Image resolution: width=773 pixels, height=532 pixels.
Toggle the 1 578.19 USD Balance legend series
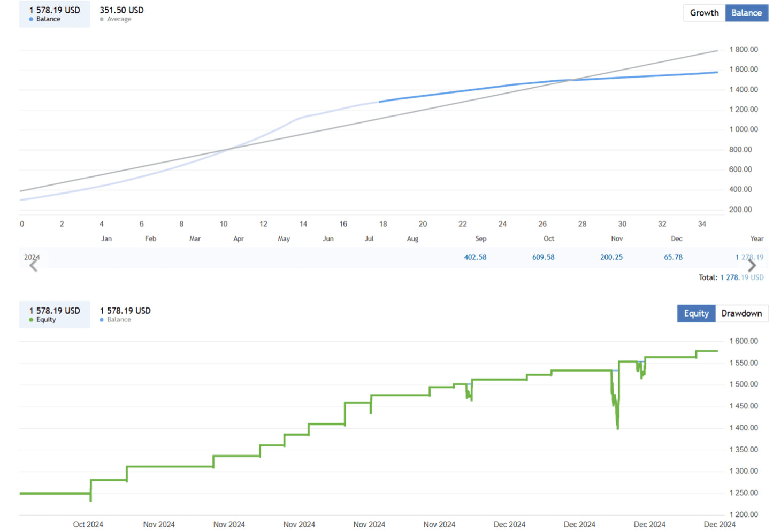55,14
